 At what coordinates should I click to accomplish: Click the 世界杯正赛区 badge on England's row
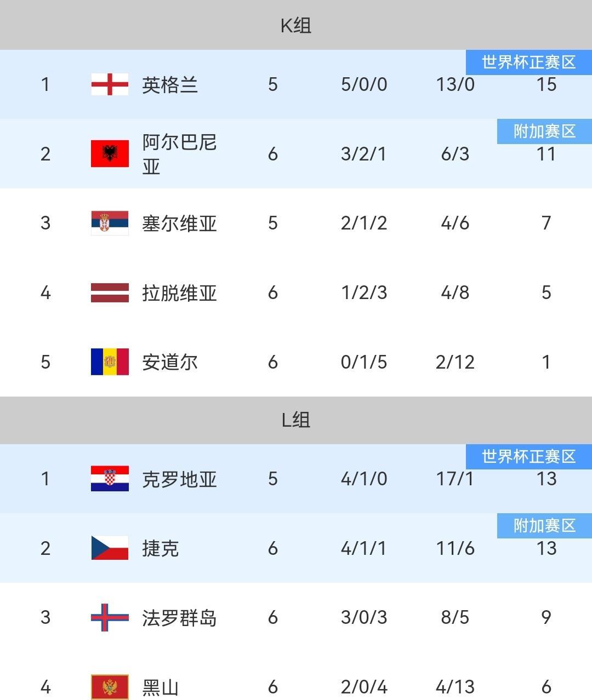(528, 62)
